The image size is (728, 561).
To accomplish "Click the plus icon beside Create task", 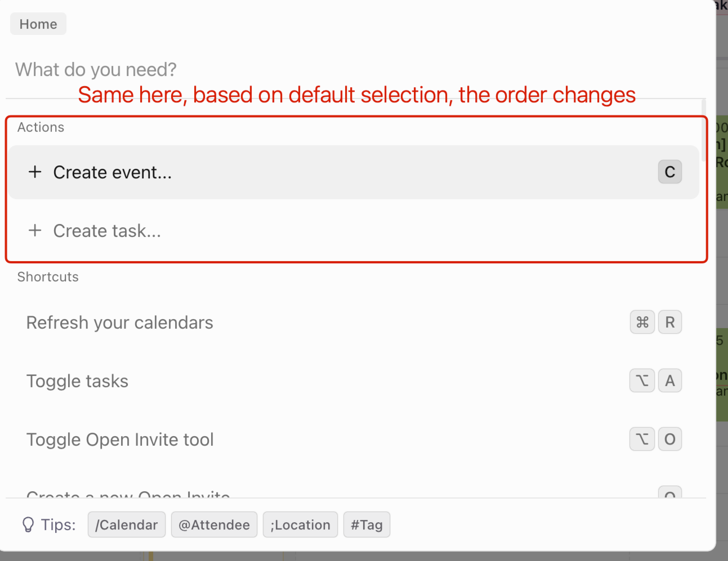I will pyautogui.click(x=35, y=230).
